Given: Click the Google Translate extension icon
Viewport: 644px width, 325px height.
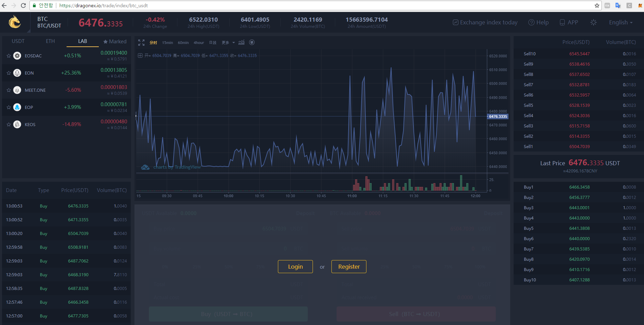Looking at the screenshot, I should point(618,5).
